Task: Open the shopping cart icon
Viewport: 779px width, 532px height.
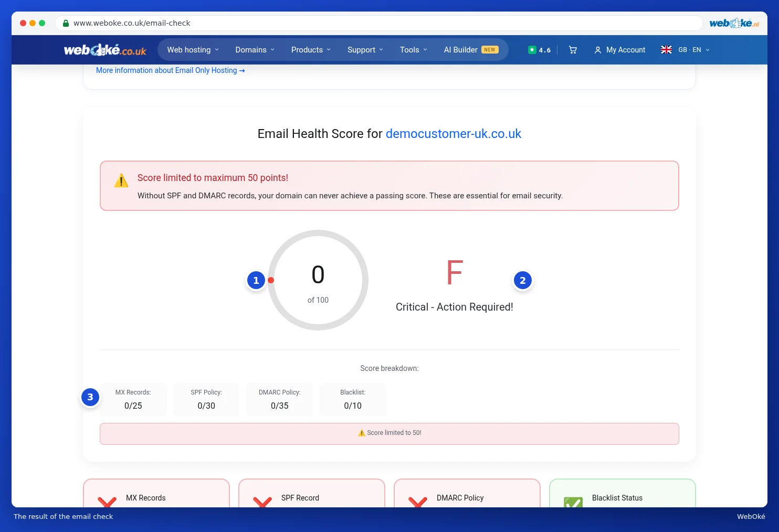Action: coord(573,50)
